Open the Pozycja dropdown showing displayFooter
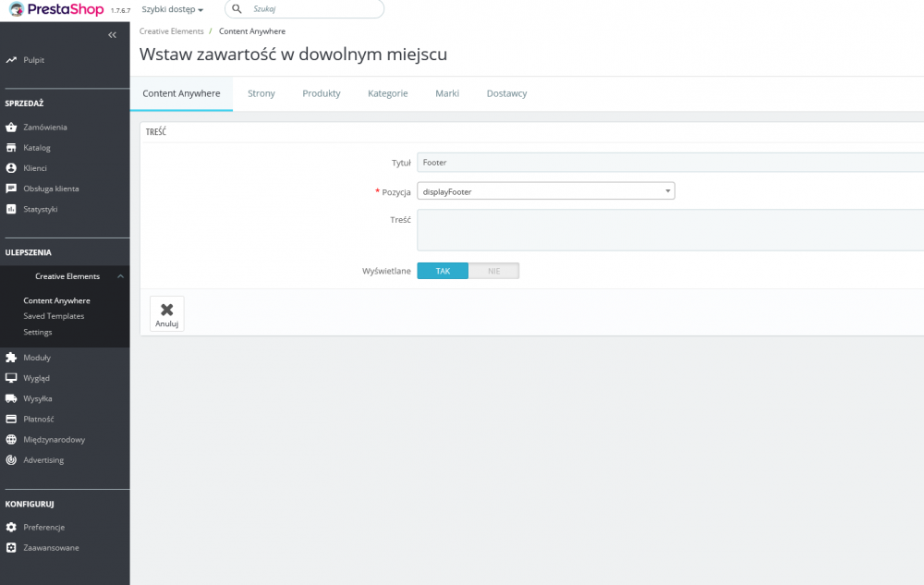Image resolution: width=924 pixels, height=585 pixels. pyautogui.click(x=545, y=190)
